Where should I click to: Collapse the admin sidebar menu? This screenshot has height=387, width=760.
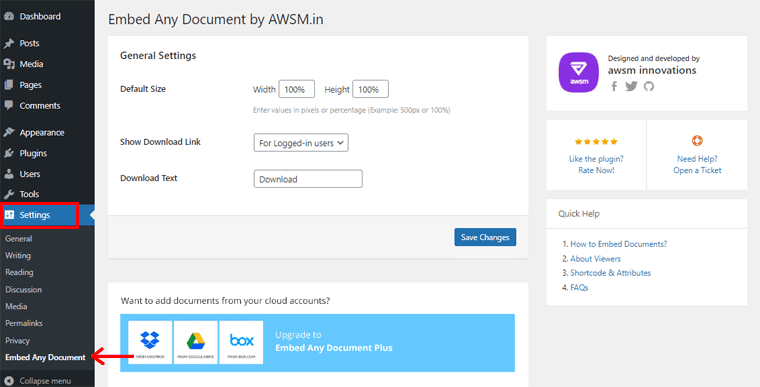[x=45, y=381]
